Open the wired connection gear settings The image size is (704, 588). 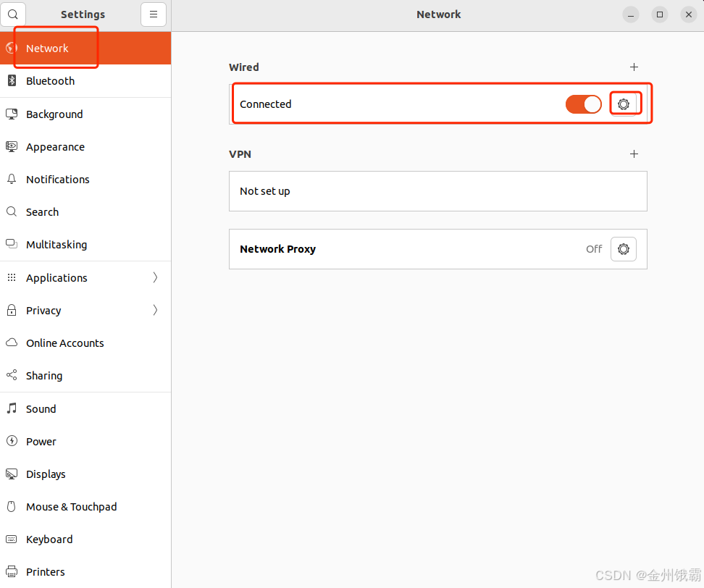pyautogui.click(x=624, y=104)
